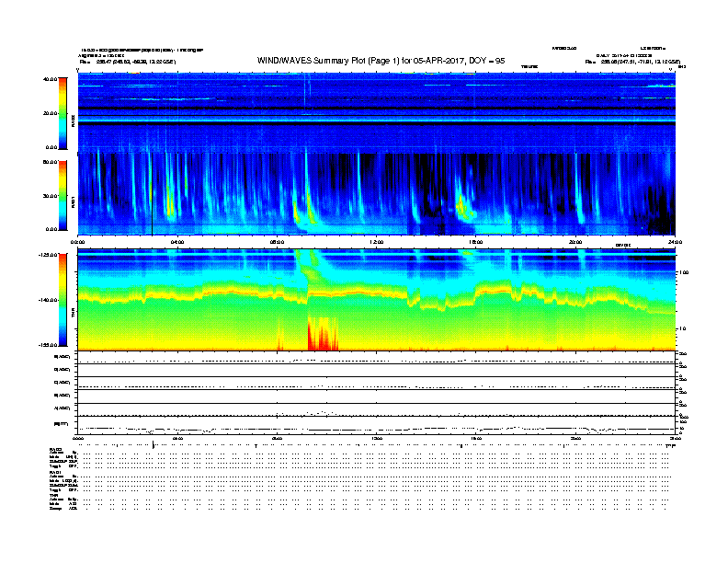Click the RAD2 spectrogram panel

click(377, 112)
